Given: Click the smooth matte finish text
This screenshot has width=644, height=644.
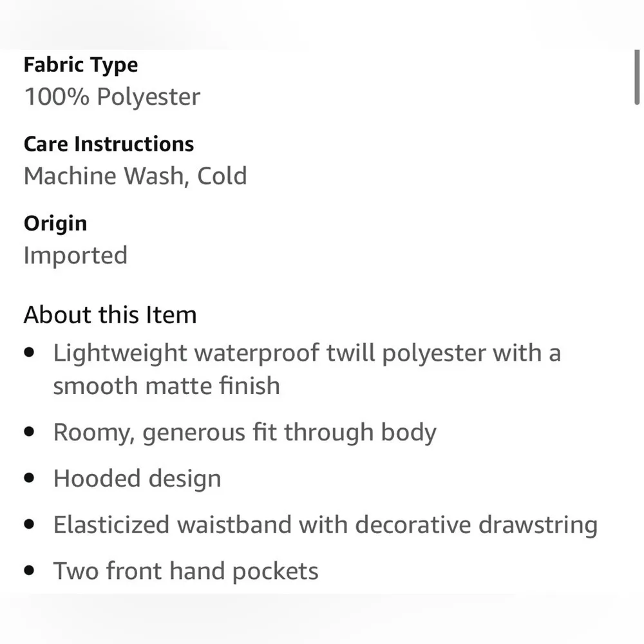Looking at the screenshot, I should coord(166,386).
